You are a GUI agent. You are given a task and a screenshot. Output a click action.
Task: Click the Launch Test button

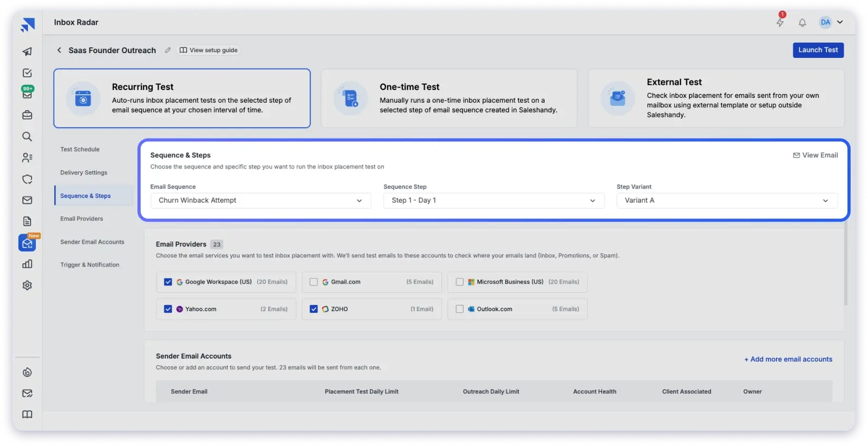pos(818,50)
